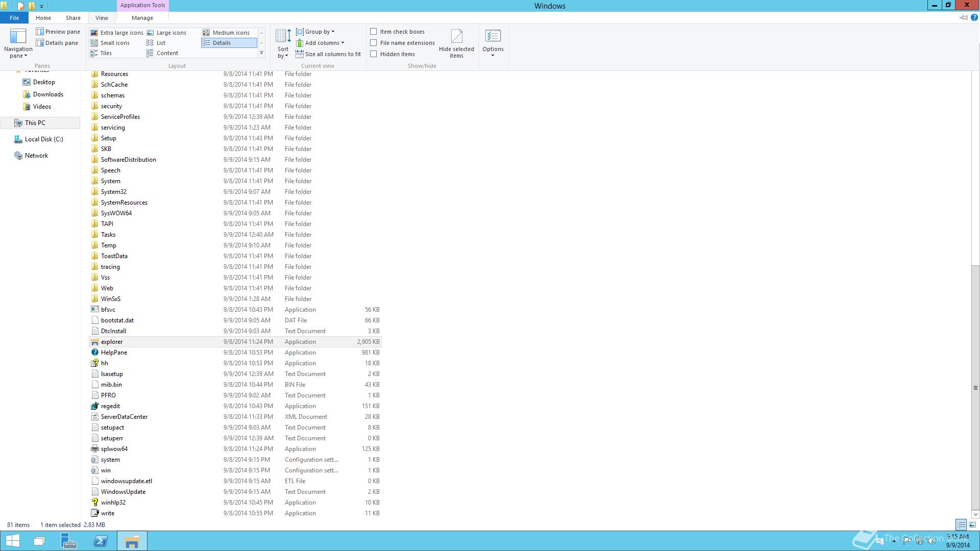Open the Add columns dropdown
The height and width of the screenshot is (551, 980).
(320, 43)
